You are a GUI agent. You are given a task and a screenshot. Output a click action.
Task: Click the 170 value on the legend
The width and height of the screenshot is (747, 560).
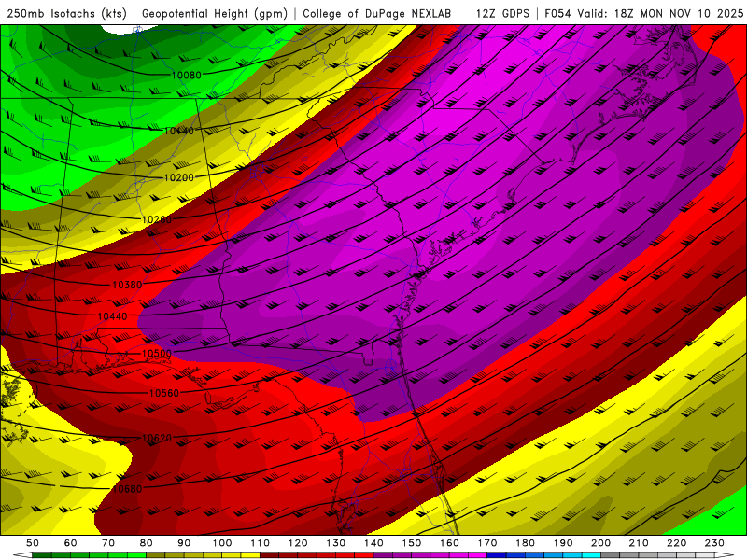(487, 543)
